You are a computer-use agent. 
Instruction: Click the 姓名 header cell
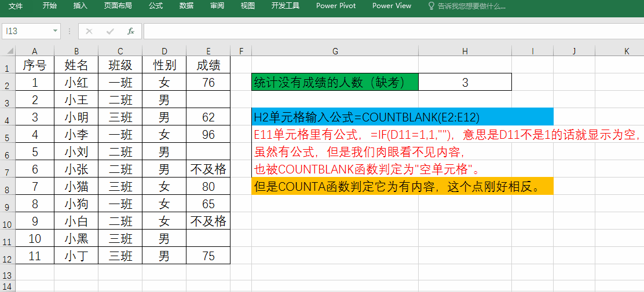(76, 65)
